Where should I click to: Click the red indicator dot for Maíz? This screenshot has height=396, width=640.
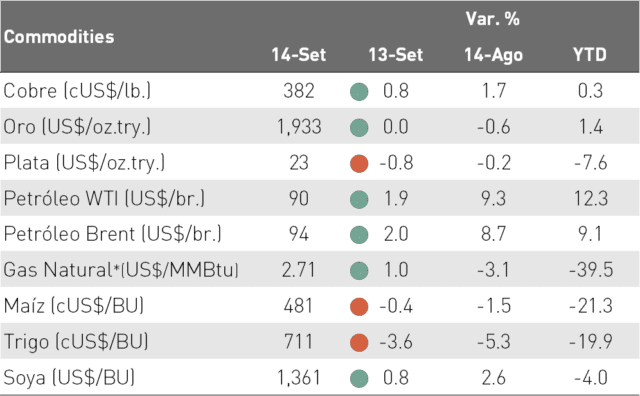tap(359, 307)
